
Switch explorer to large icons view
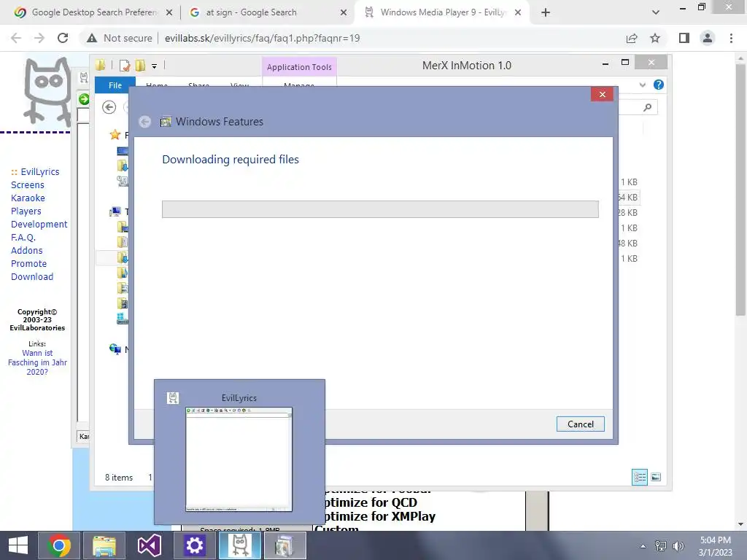coord(656,477)
